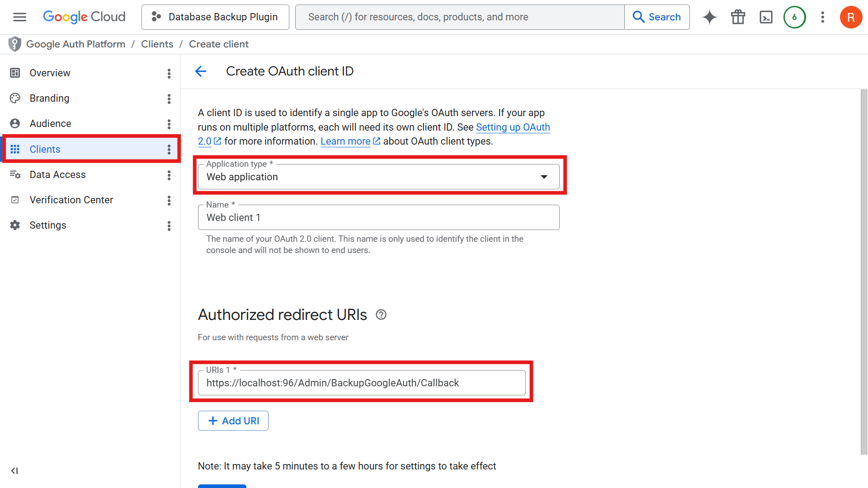Open the account avatar R
Screen dimensions: 868x488
coord(851,17)
